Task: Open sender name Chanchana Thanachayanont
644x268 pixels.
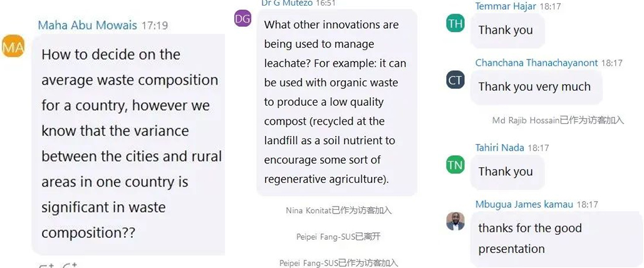Action: point(536,63)
